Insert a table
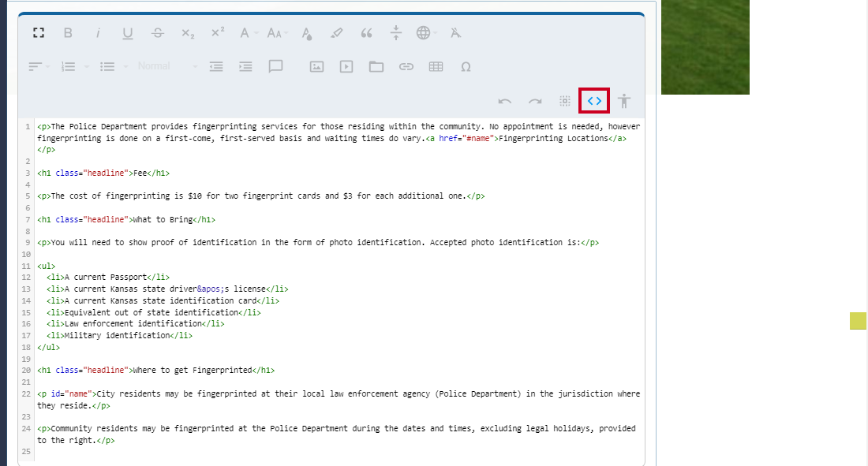This screenshot has height=466, width=868. click(436, 67)
